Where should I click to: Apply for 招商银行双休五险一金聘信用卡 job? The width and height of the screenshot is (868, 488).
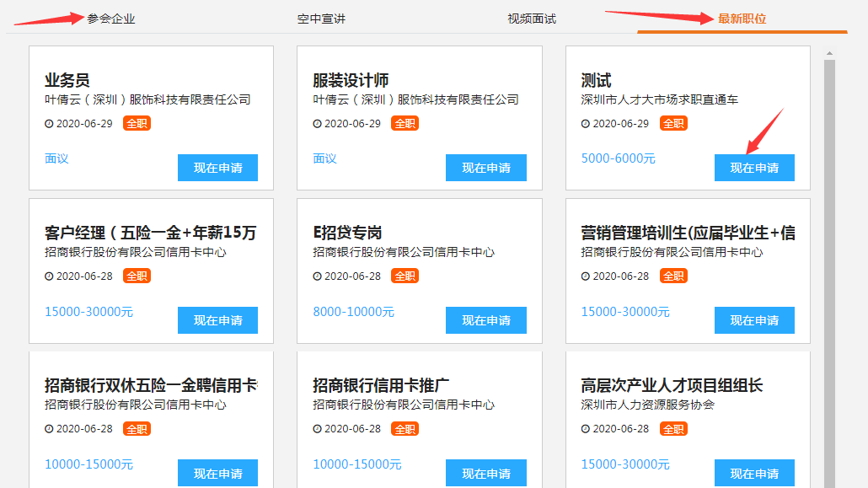click(217, 473)
